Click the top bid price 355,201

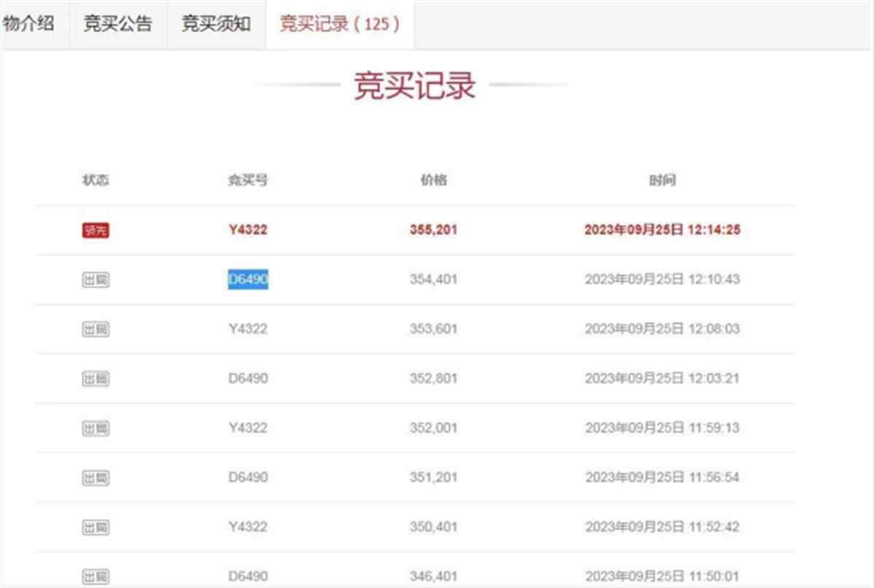click(x=433, y=230)
